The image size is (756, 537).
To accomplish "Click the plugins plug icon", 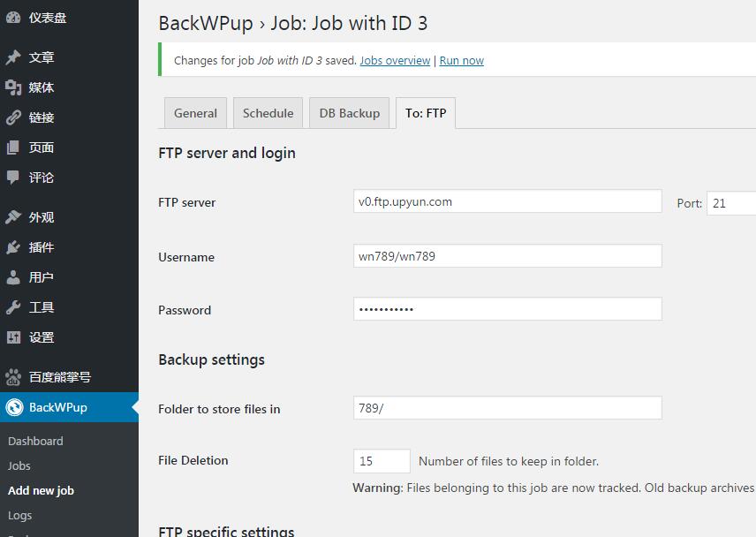I will [13, 247].
